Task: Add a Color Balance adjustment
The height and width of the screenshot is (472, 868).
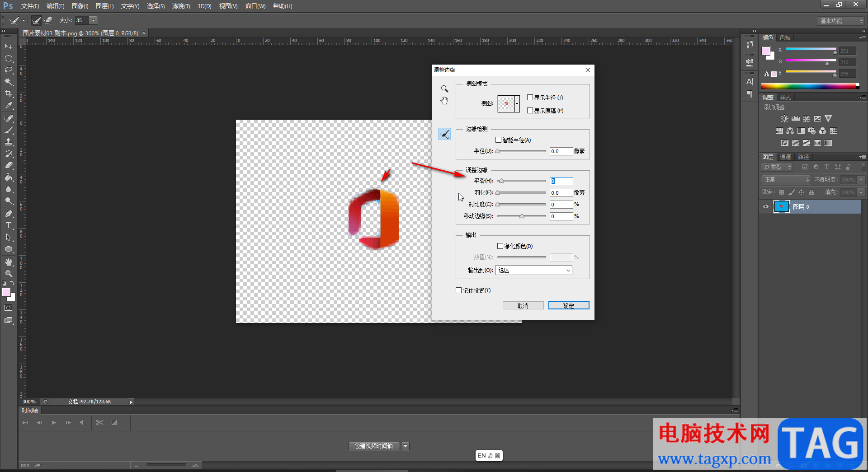Action: click(x=790, y=131)
